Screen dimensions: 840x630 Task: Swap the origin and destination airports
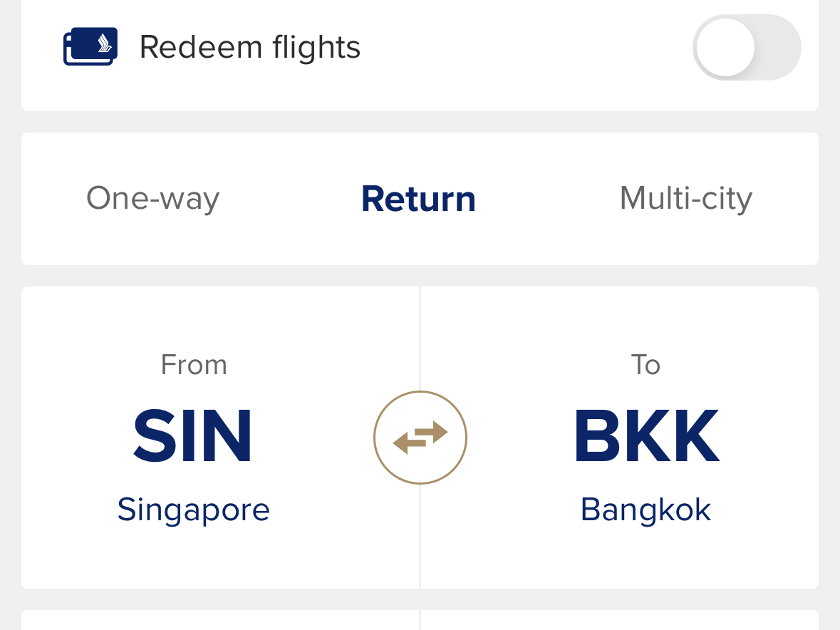pos(420,438)
